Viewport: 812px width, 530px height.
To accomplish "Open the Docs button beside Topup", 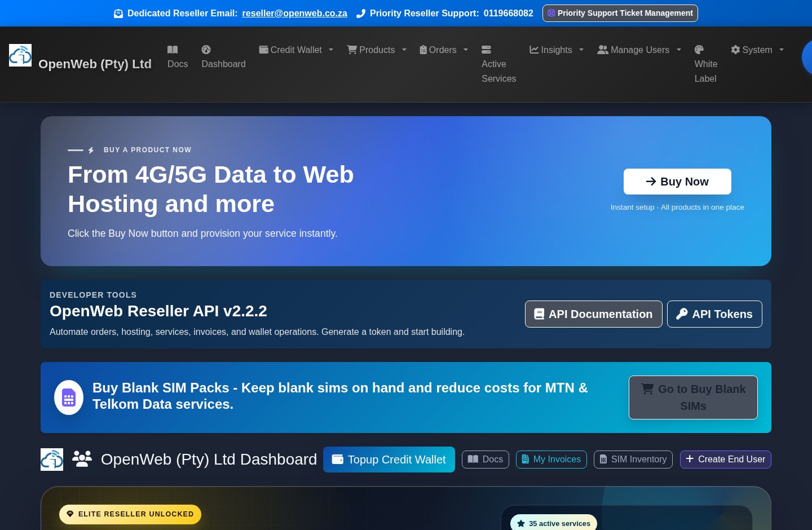I will tap(486, 460).
